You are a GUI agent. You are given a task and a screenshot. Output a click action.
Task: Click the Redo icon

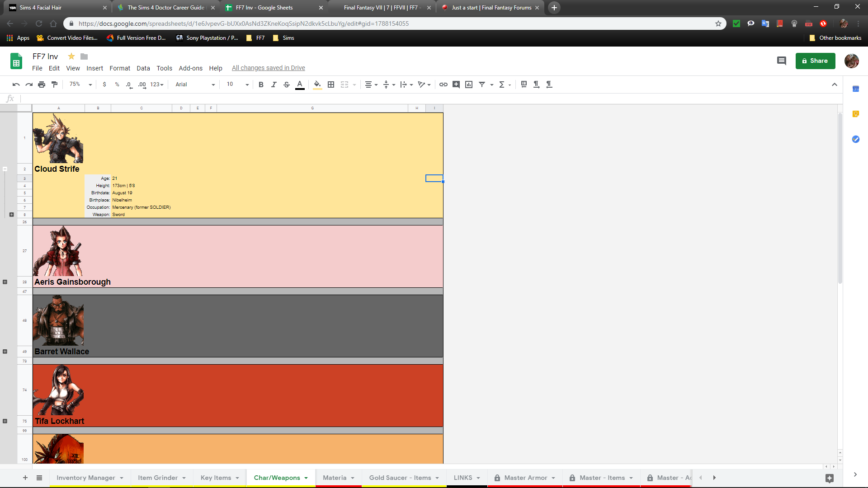click(29, 84)
